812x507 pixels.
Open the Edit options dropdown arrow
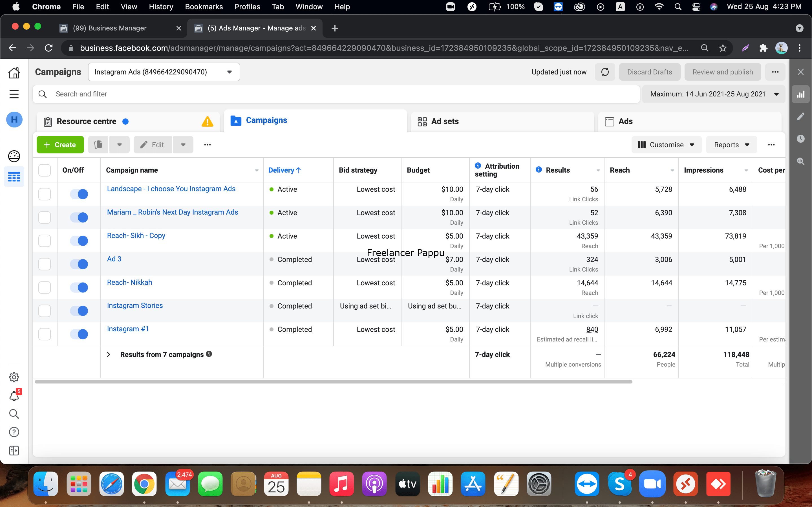(x=183, y=145)
